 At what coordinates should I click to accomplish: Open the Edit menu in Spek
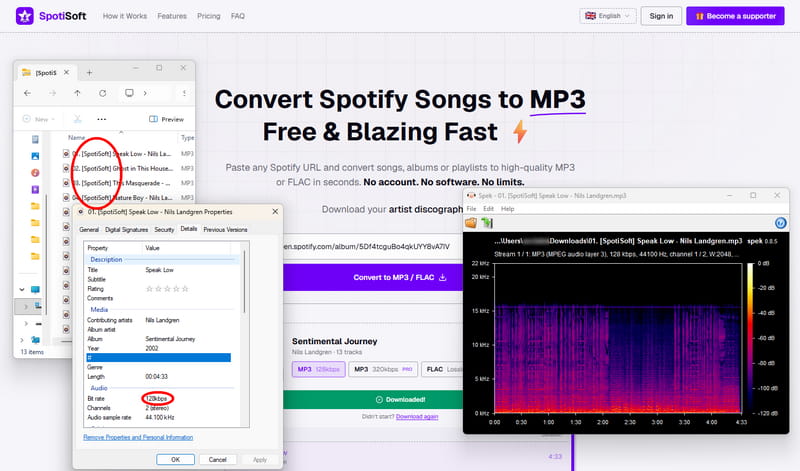pyautogui.click(x=488, y=209)
